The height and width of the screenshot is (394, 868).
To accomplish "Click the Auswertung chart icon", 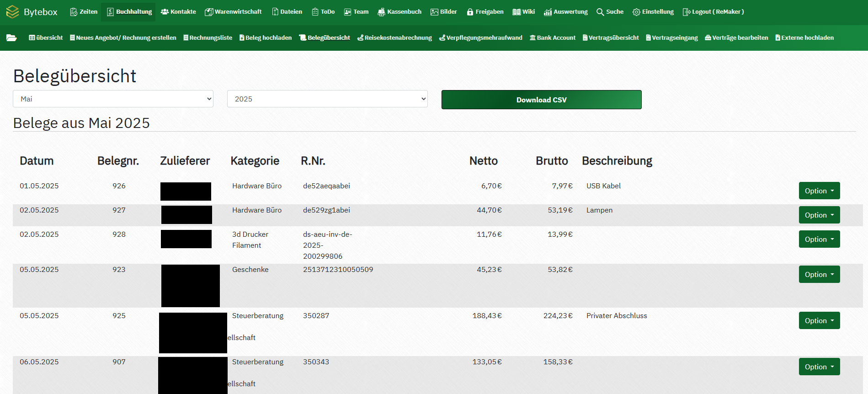I will coord(548,12).
